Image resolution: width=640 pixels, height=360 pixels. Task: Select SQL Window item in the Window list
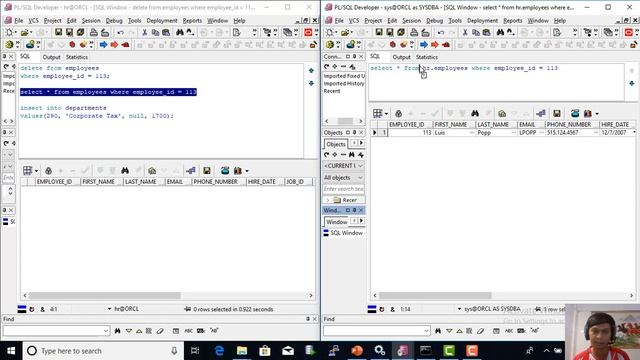click(x=343, y=233)
